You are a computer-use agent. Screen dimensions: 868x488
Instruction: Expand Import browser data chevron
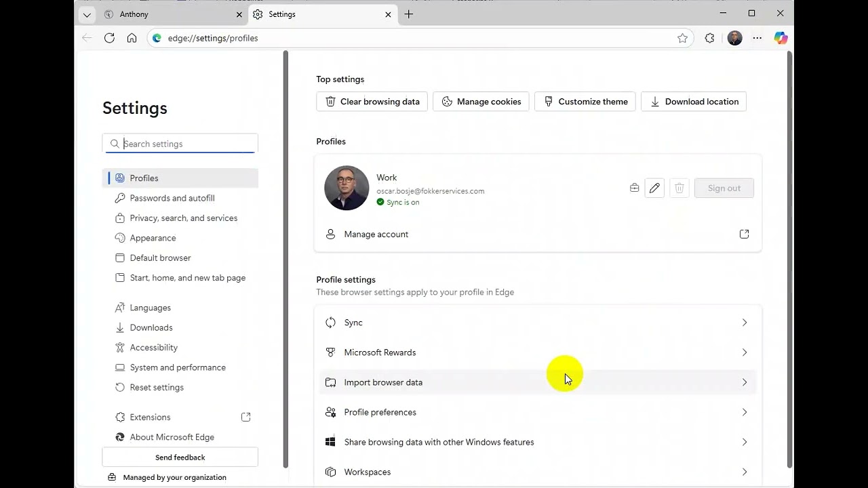tap(744, 382)
